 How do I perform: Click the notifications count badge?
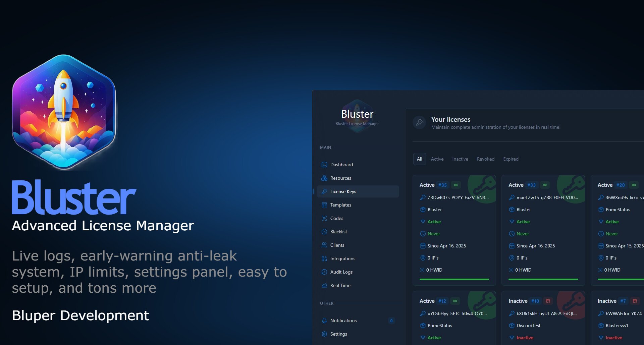pyautogui.click(x=391, y=321)
